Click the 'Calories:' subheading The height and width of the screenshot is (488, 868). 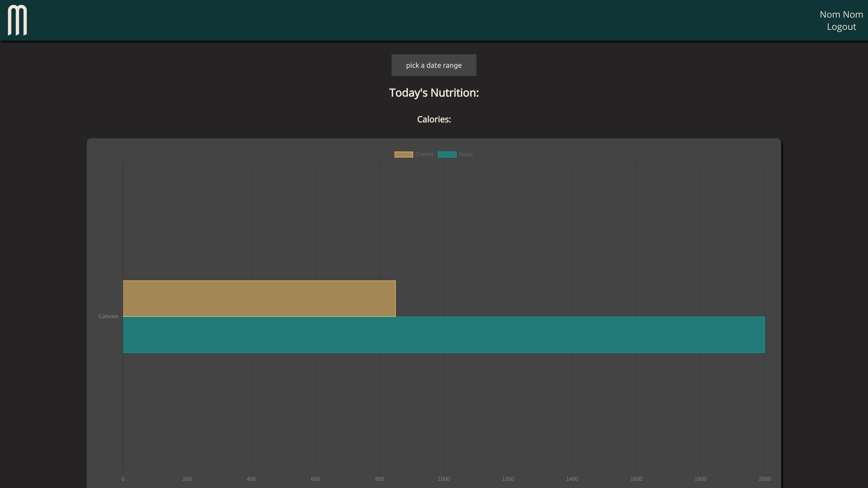(434, 119)
